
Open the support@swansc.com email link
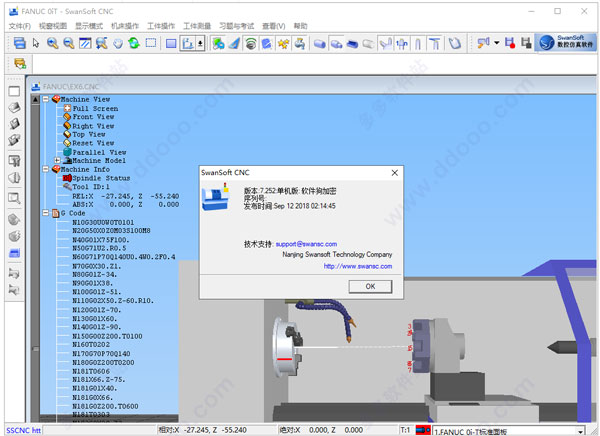(x=306, y=244)
